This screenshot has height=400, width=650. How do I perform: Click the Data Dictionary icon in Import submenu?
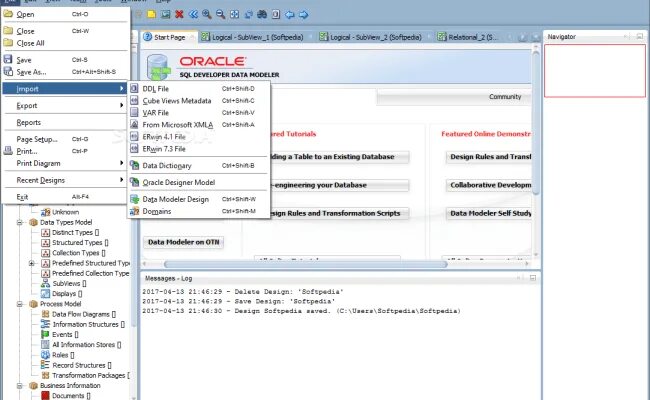(134, 165)
